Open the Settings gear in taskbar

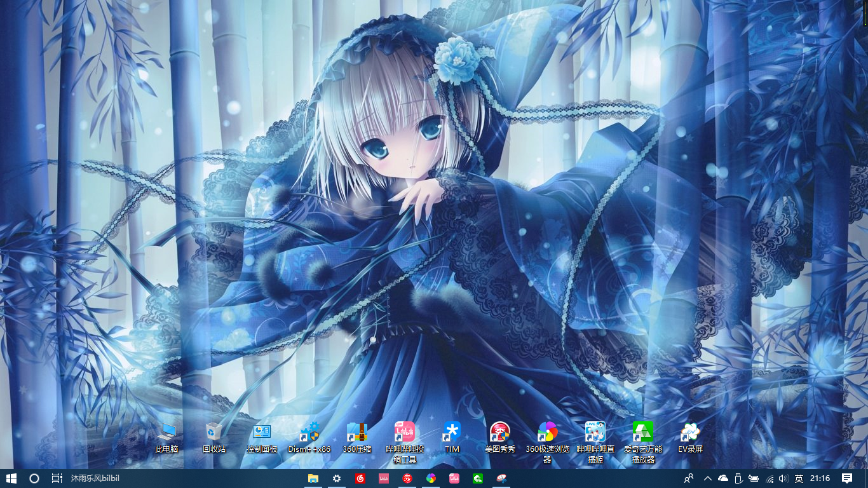click(337, 478)
